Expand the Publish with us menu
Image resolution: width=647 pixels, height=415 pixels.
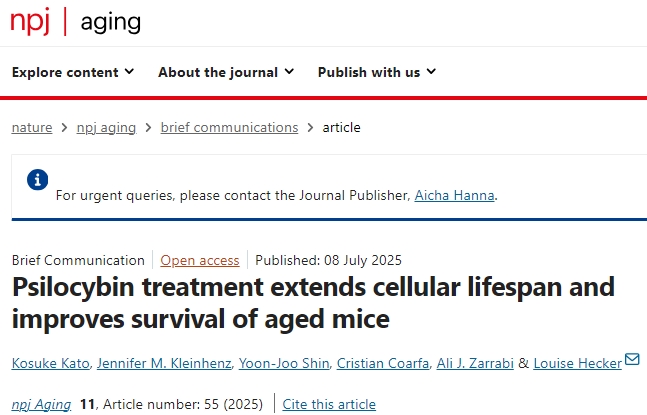click(377, 72)
